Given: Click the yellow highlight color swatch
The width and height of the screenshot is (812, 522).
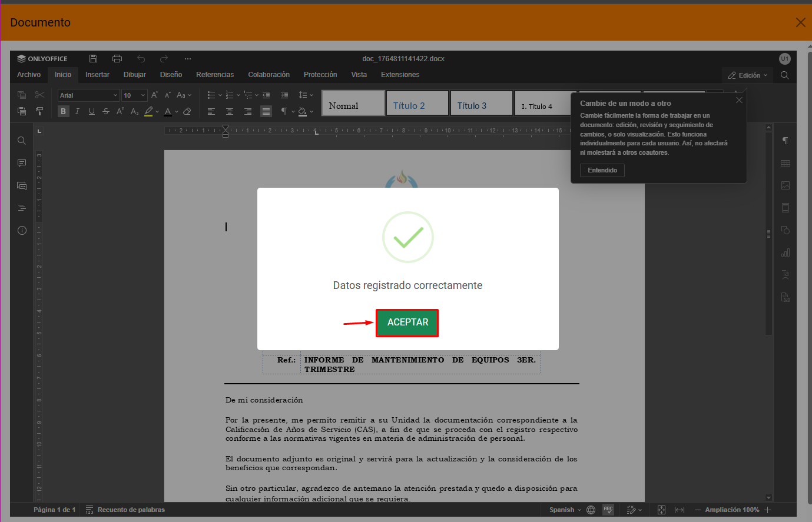Looking at the screenshot, I should point(148,111).
